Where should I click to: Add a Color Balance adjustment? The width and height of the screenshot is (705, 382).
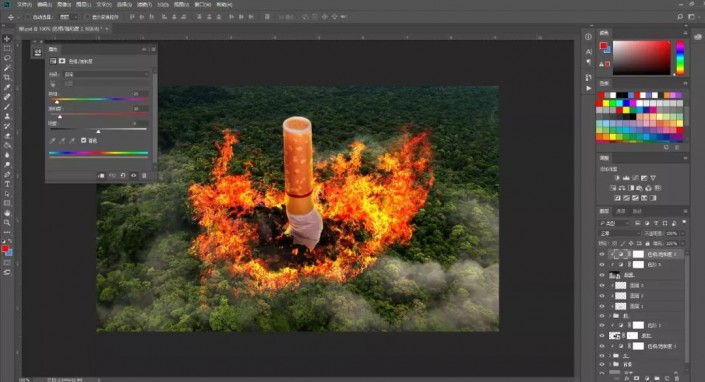[x=622, y=188]
